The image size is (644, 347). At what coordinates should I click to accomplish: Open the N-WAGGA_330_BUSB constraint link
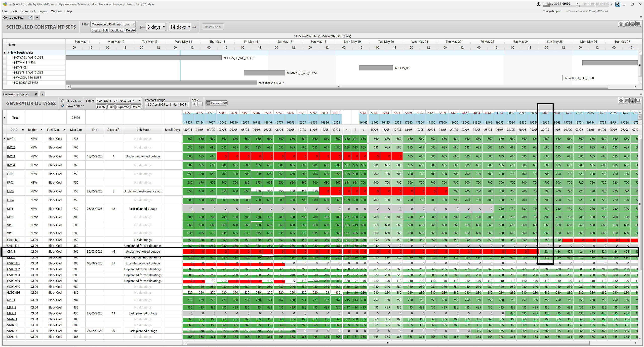[x=27, y=78]
